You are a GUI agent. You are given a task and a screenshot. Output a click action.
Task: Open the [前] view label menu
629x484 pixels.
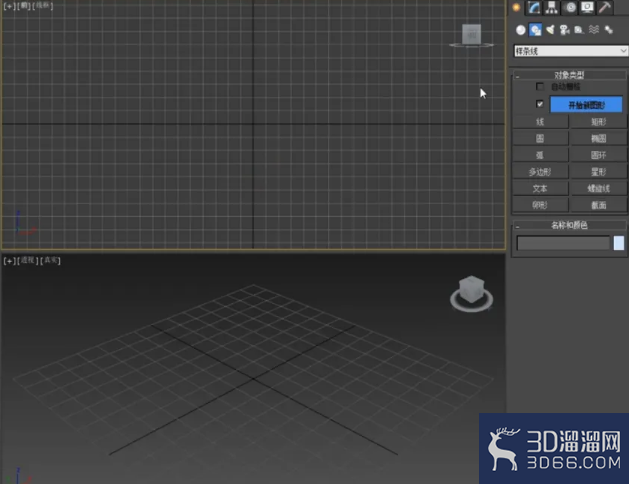(x=24, y=6)
